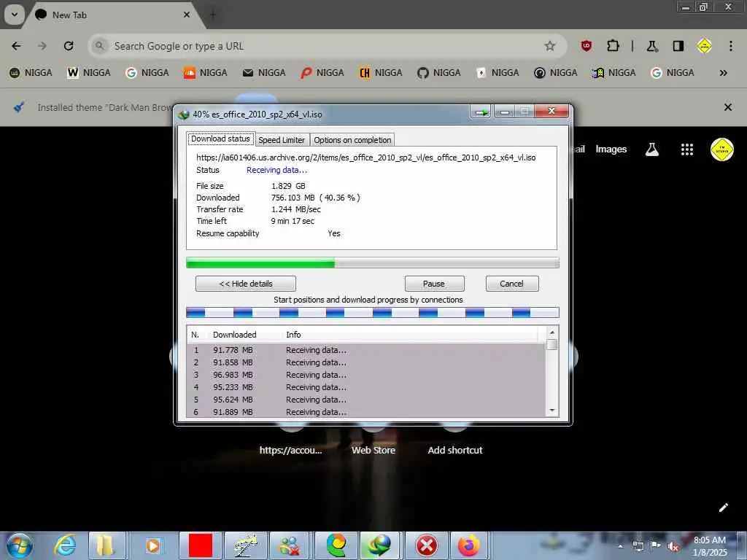This screenshot has height=560, width=747.
Task: Click the Windows Start orb
Action: (x=20, y=545)
